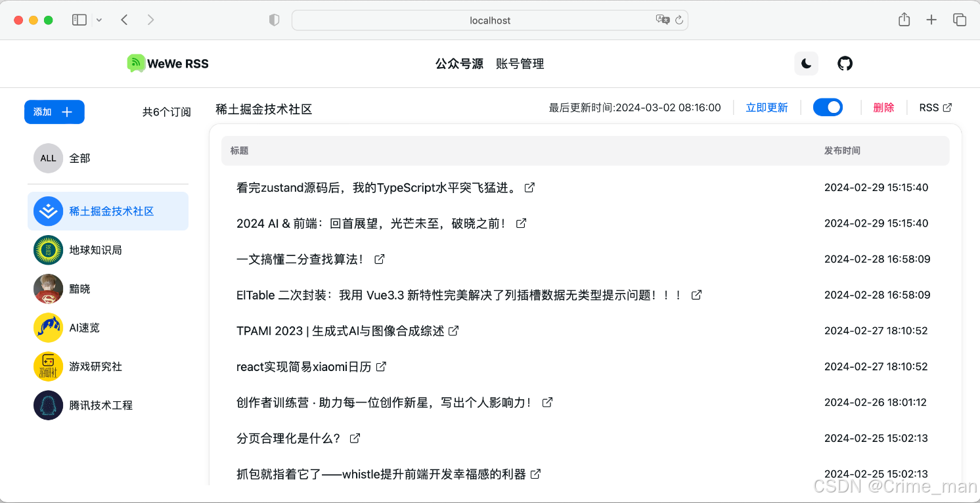The width and height of the screenshot is (980, 503).
Task: Open external link icon for 2024 AI & 前端 article
Action: (x=521, y=223)
